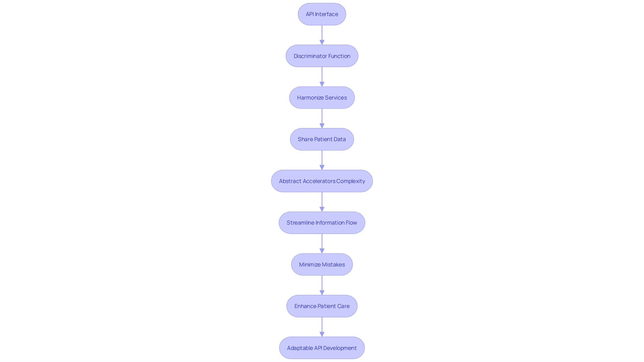
Task: Select the Streamline Information Flow node
Action: pyautogui.click(x=322, y=222)
